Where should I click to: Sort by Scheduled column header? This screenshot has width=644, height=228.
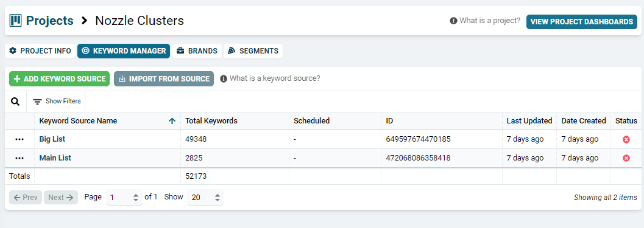tap(312, 121)
